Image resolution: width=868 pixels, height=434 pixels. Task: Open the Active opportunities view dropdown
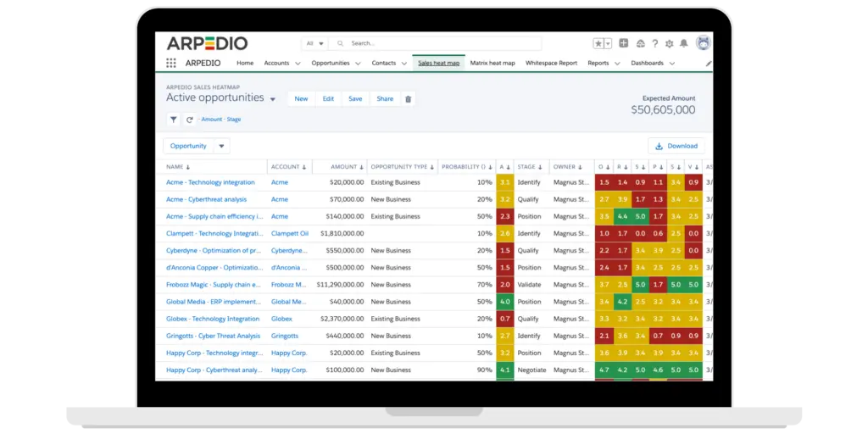coord(272,100)
